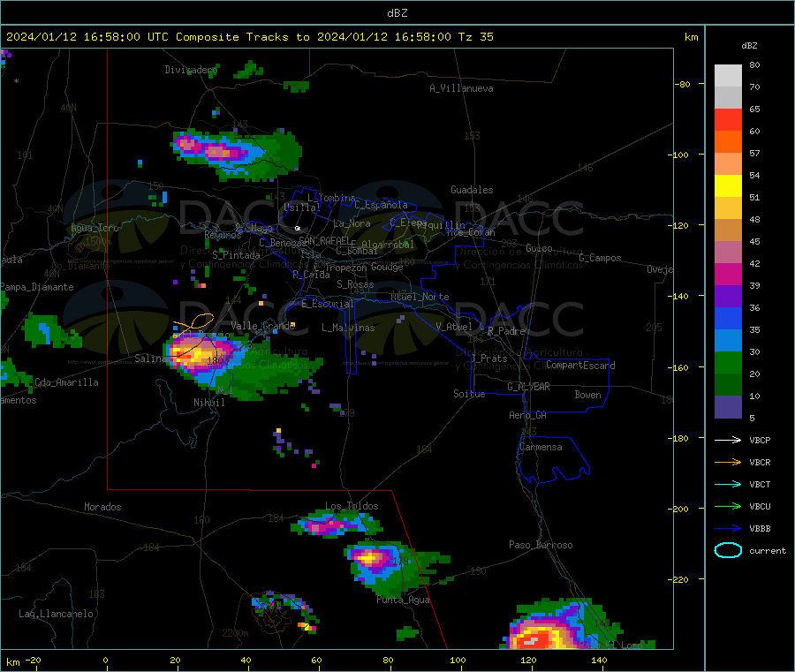Click the blue VBBB arrow in legend
The image size is (795, 672).
coord(728,528)
